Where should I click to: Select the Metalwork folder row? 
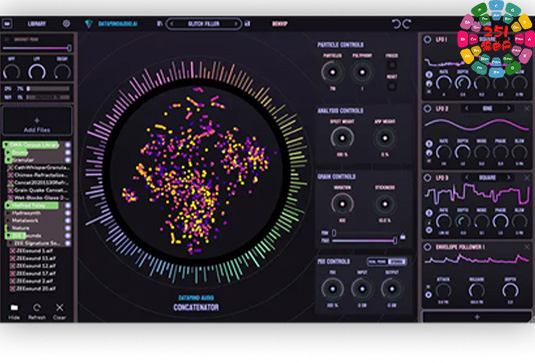pyautogui.click(x=37, y=220)
